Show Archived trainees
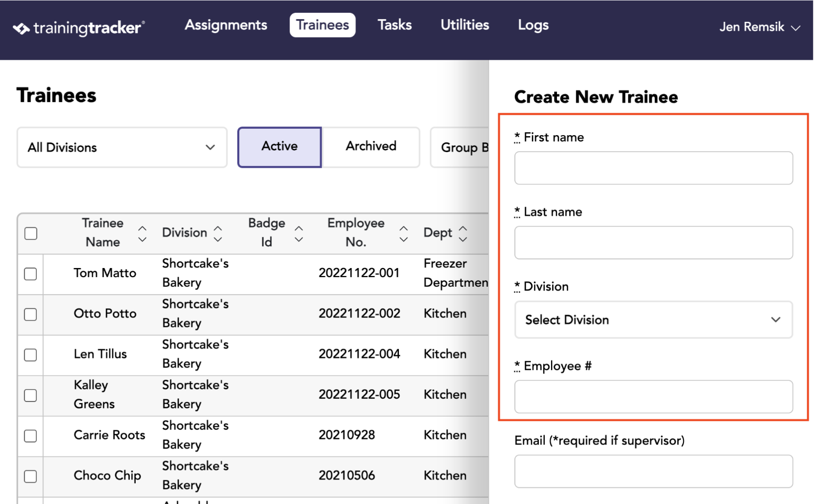817x504 pixels. [x=371, y=146]
